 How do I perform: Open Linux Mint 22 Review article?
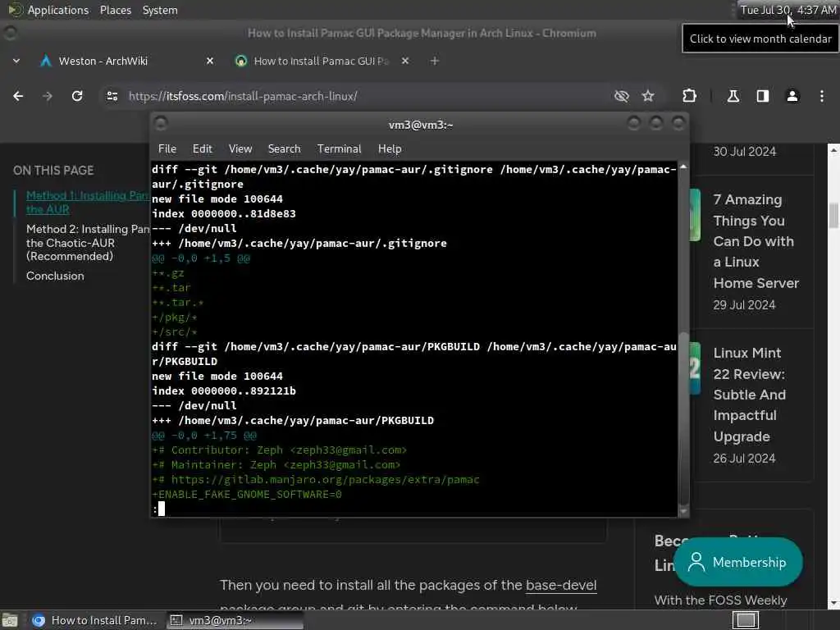click(x=750, y=395)
